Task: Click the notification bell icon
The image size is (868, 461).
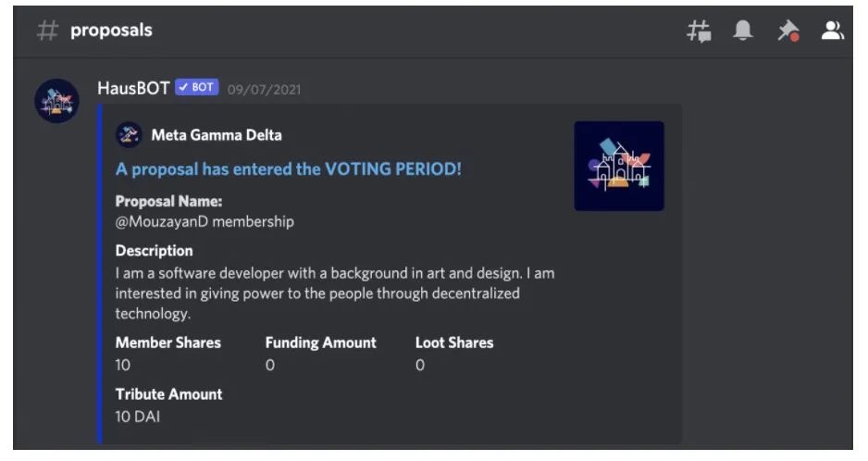Action: [742, 31]
